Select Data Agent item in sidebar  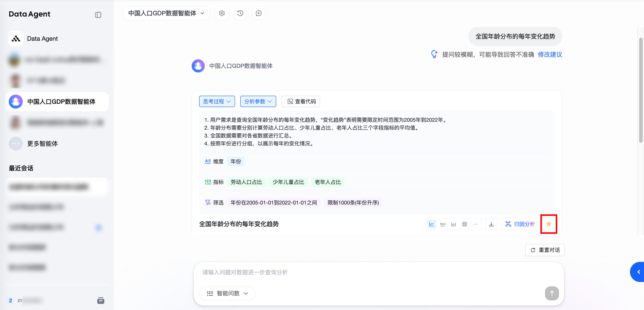tap(42, 39)
